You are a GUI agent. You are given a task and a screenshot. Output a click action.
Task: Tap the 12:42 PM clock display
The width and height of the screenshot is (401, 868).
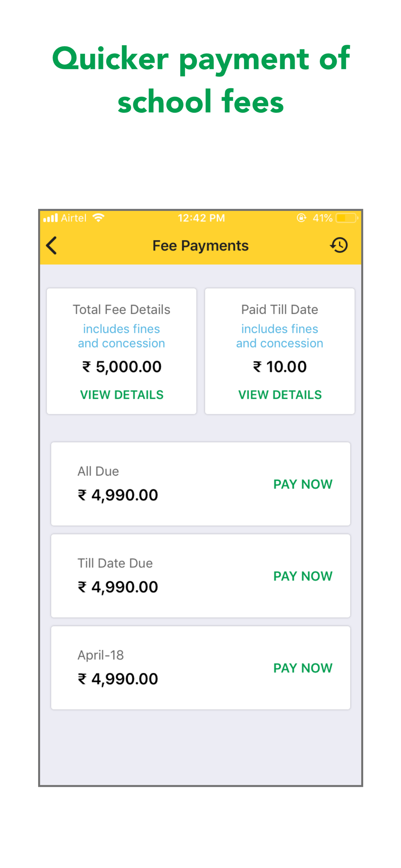(x=201, y=218)
